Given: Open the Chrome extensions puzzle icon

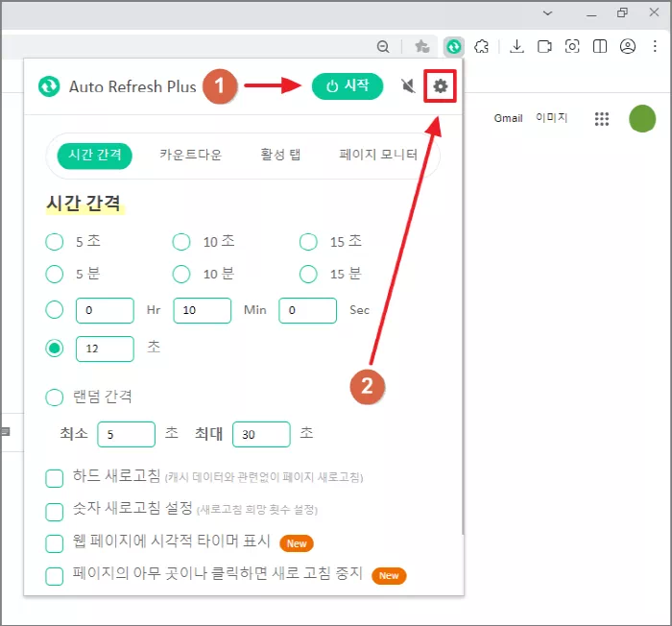Looking at the screenshot, I should [481, 46].
